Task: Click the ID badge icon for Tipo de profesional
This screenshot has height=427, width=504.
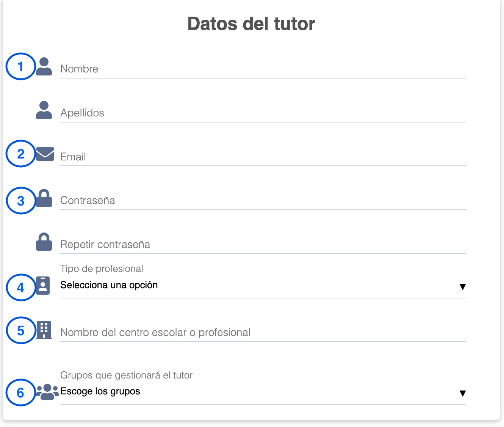Action: point(43,285)
